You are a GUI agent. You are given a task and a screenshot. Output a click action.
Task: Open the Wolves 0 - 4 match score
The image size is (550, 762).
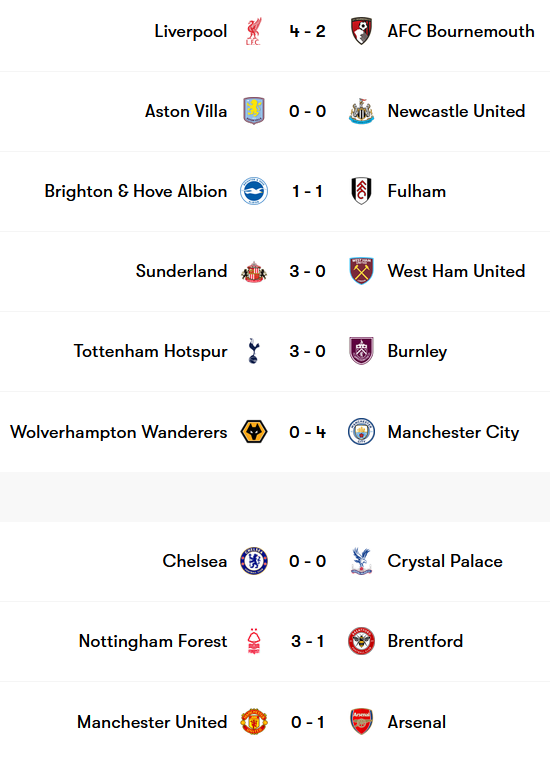[x=308, y=432]
